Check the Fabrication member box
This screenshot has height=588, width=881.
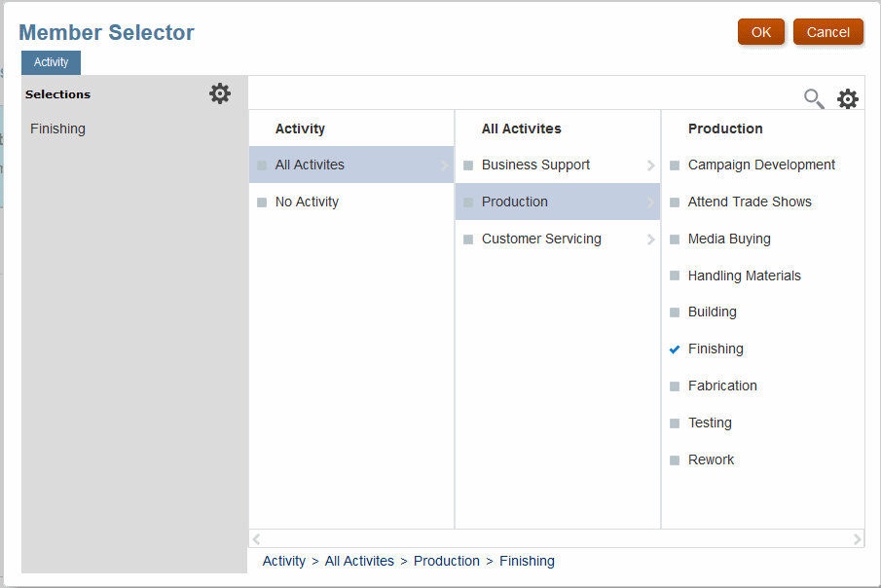pyautogui.click(x=675, y=386)
